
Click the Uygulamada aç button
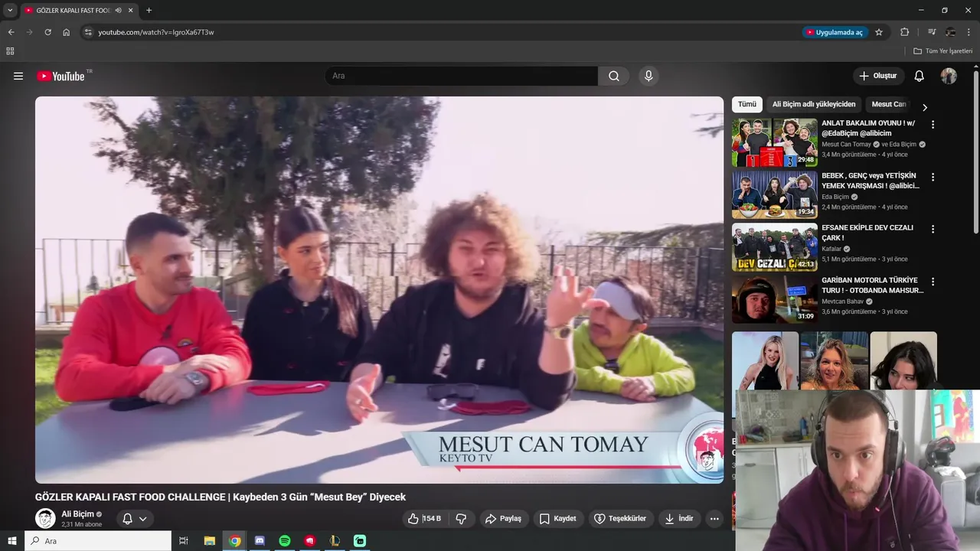pos(834,32)
